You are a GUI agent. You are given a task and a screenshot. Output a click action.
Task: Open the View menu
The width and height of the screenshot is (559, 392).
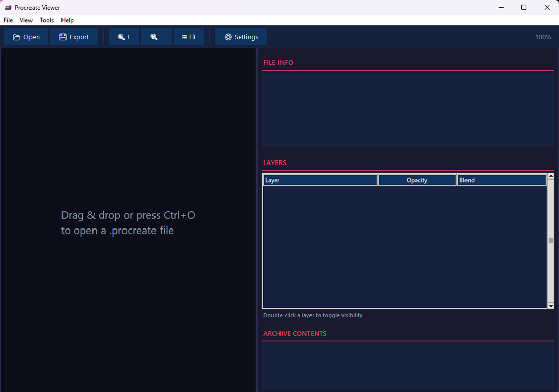(x=25, y=20)
